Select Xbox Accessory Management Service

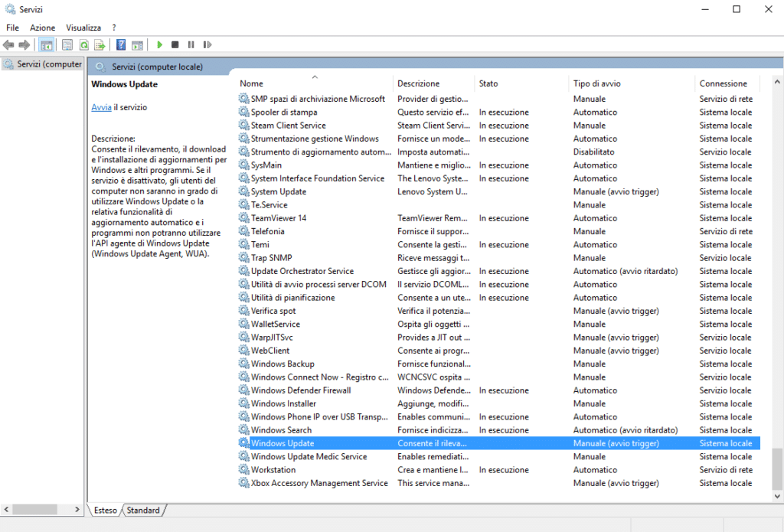point(499,483)
